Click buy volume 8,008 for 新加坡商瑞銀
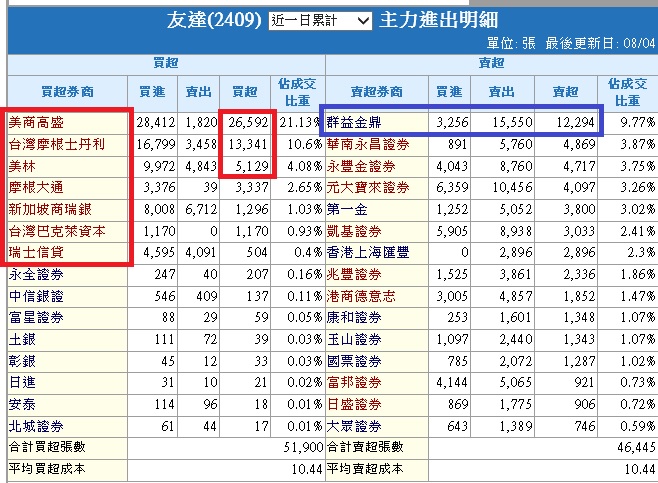This screenshot has height=483, width=658. point(159,209)
